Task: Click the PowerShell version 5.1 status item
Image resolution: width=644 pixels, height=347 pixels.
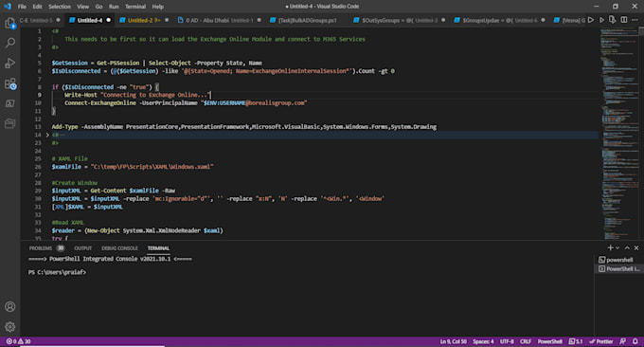Action: point(576,341)
